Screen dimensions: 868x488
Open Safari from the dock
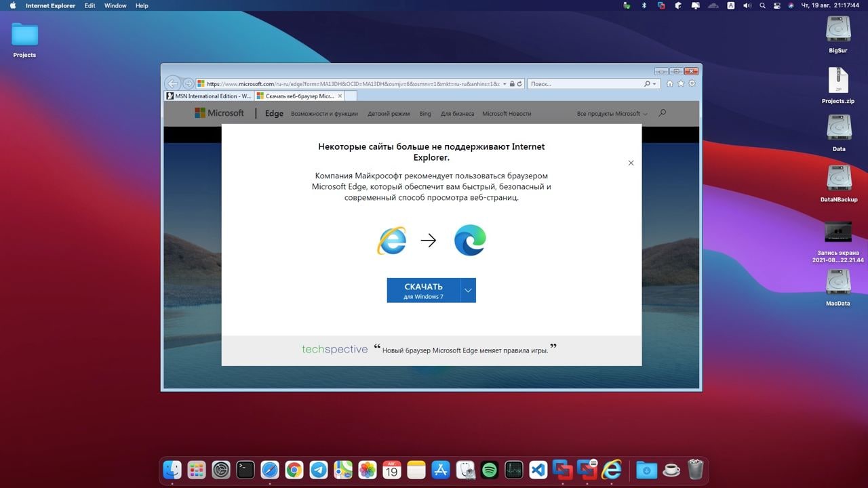(270, 469)
